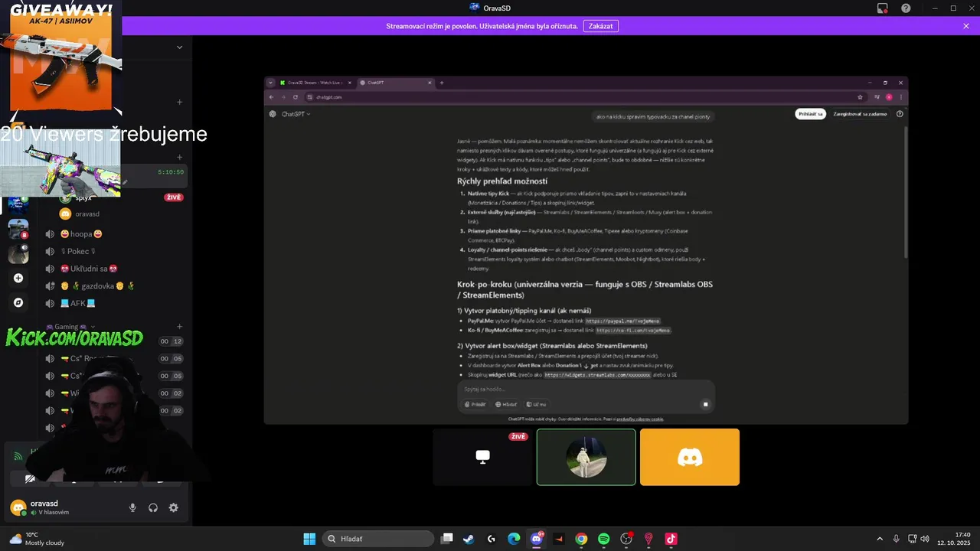
Task: Open a new tab in streamed browser
Action: click(442, 82)
